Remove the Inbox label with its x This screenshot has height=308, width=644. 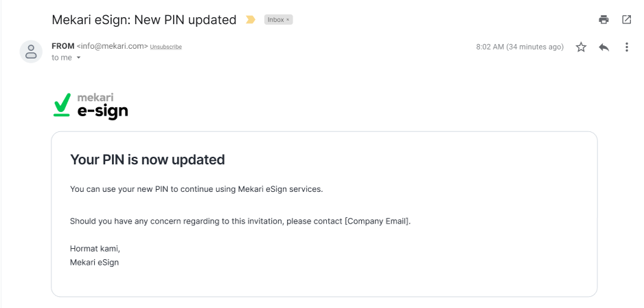point(288,21)
